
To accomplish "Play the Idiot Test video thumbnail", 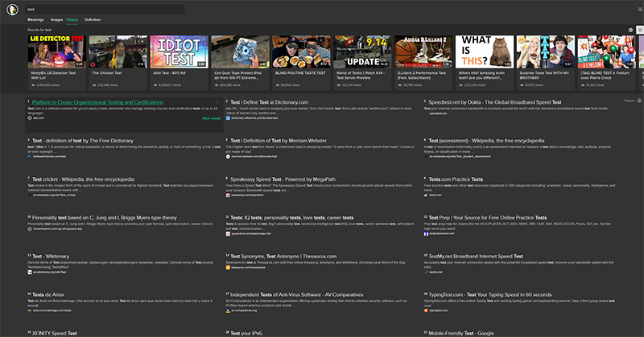I will [x=179, y=51].
